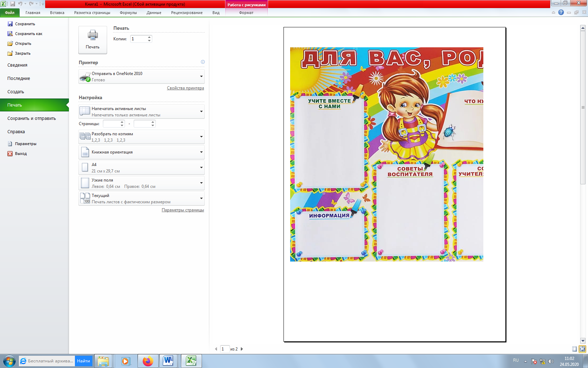Open the Windows Start menu
This screenshot has height=368, width=588.
9,361
